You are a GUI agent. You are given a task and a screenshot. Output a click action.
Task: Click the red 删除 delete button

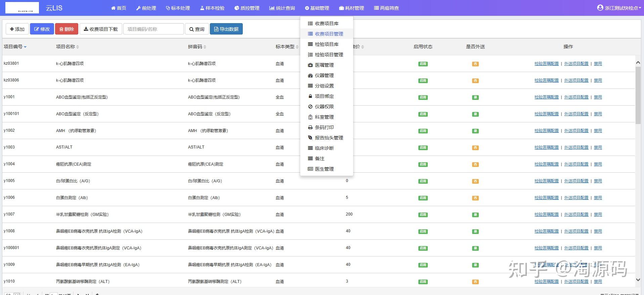pyautogui.click(x=66, y=29)
